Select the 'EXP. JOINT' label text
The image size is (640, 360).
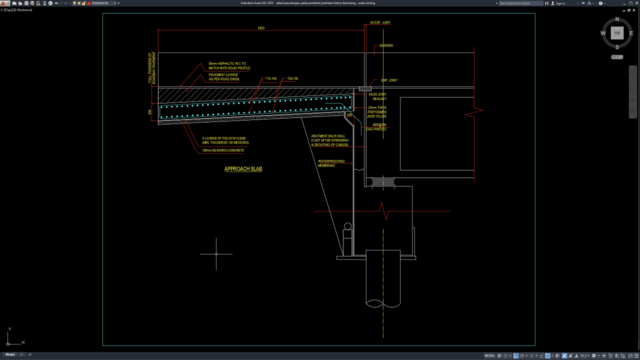(x=389, y=80)
